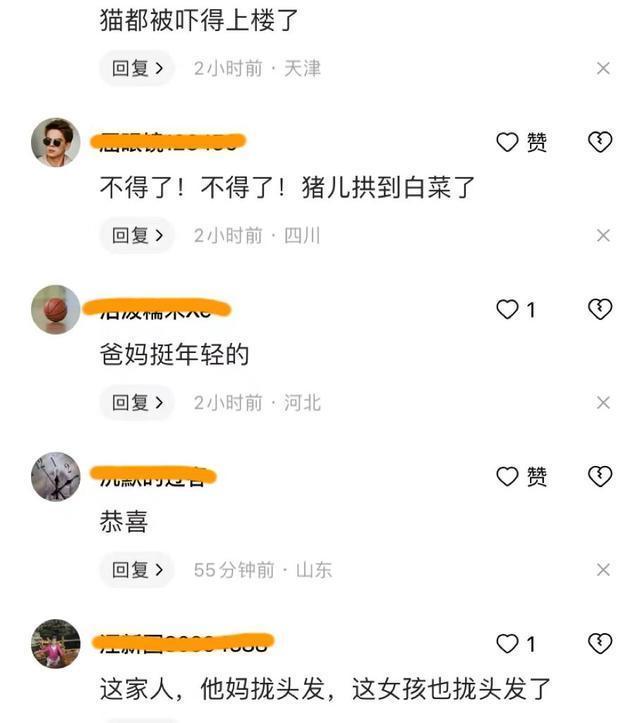
Task: Open the pink-clothed person avatar
Action: click(56, 644)
